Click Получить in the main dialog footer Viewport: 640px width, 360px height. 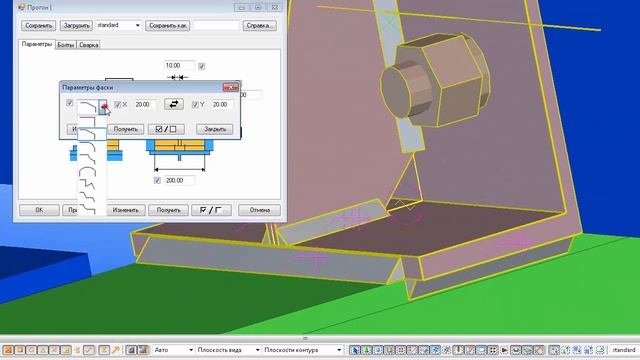coord(168,210)
